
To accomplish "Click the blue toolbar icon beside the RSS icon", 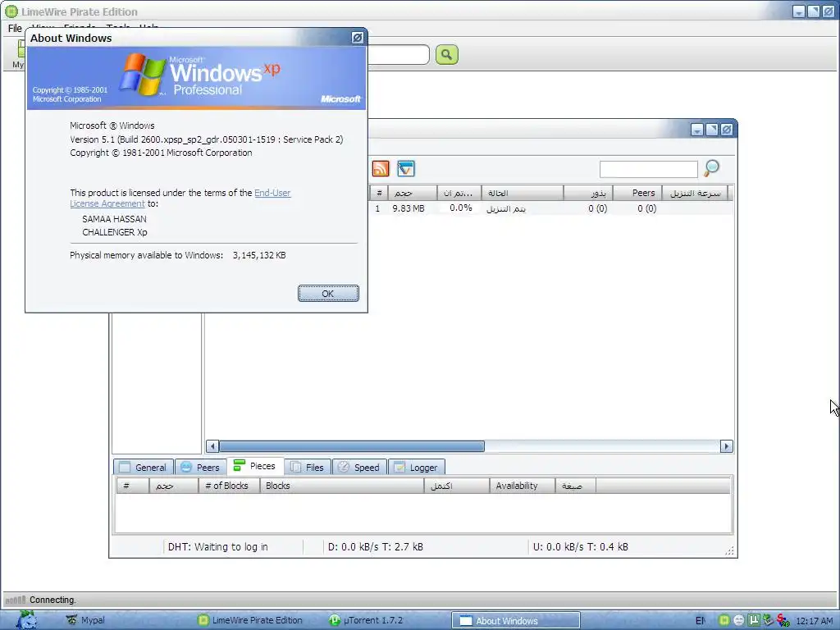I will (x=405, y=169).
